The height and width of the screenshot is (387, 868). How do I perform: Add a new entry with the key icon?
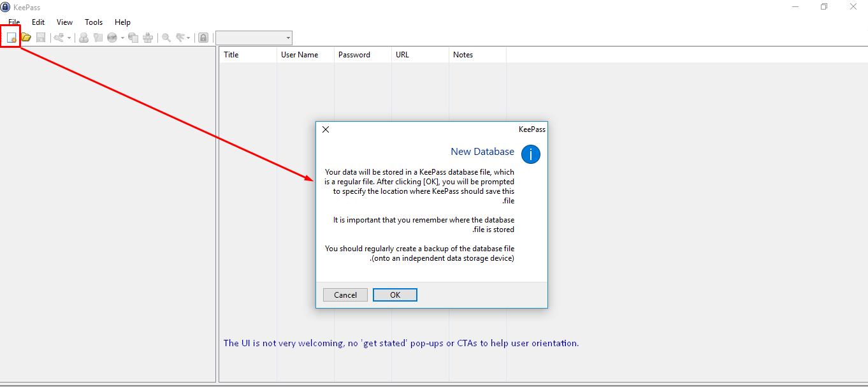pyautogui.click(x=59, y=38)
